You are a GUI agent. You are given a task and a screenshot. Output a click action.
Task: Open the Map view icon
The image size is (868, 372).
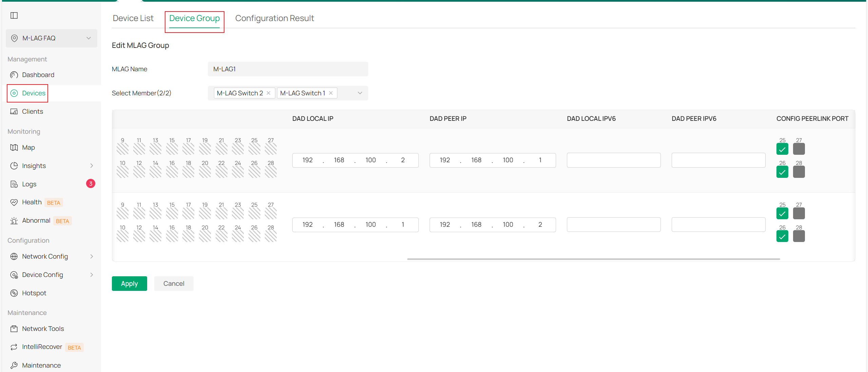pyautogui.click(x=14, y=147)
